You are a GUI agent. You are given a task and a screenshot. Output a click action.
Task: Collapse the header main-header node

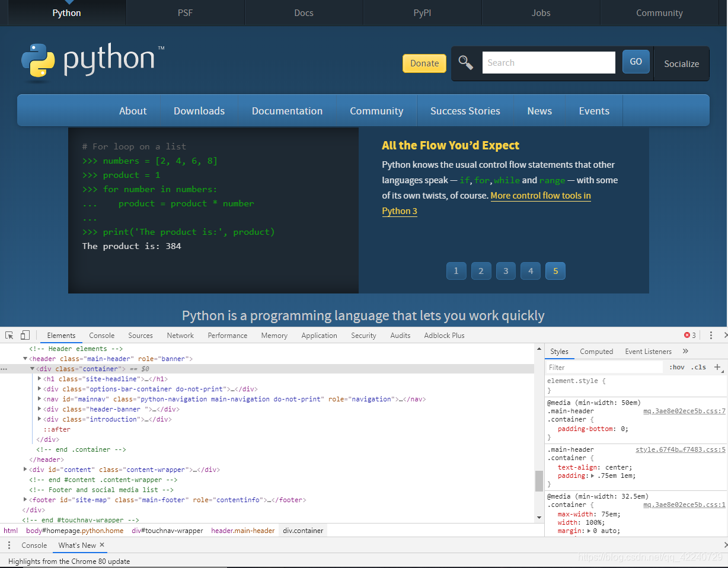tap(25, 359)
